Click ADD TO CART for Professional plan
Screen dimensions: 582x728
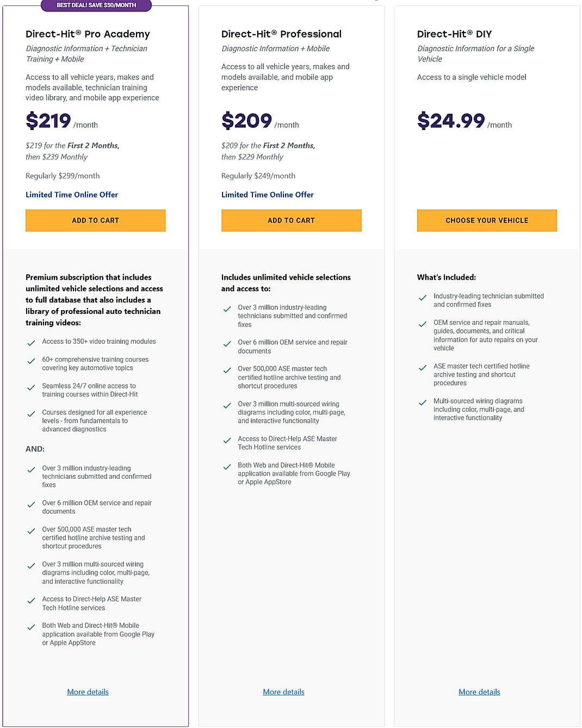pyautogui.click(x=291, y=220)
